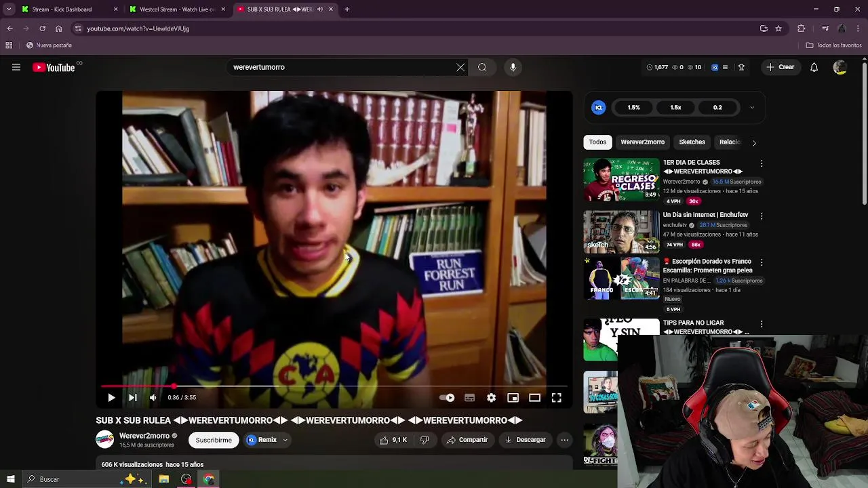Open YouTube notifications bell
Screen dimensions: 868x488
click(x=814, y=67)
